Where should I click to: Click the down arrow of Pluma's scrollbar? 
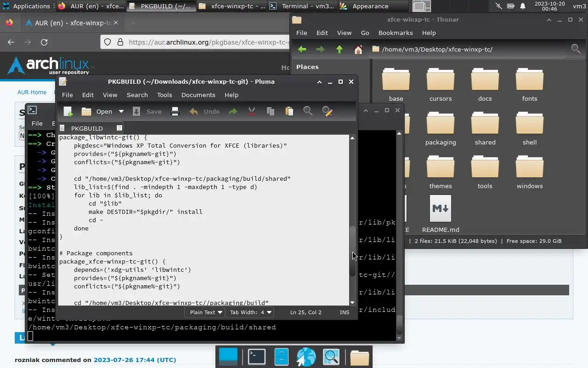(352, 302)
